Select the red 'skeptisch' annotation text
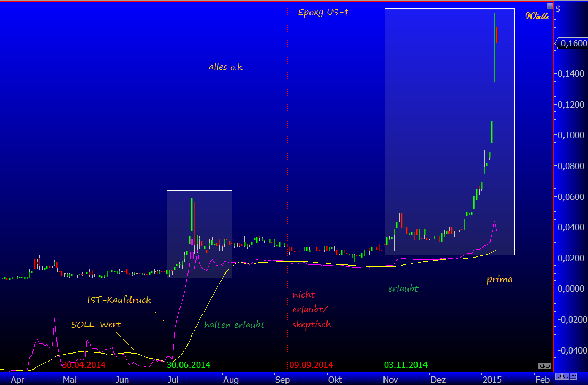588x385 pixels. pyautogui.click(x=312, y=324)
